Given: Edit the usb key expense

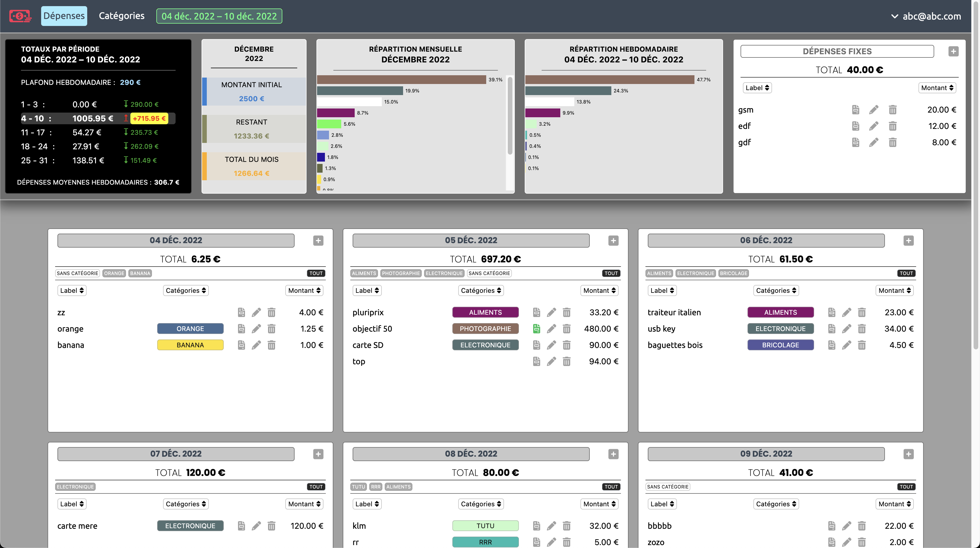Looking at the screenshot, I should [846, 329].
